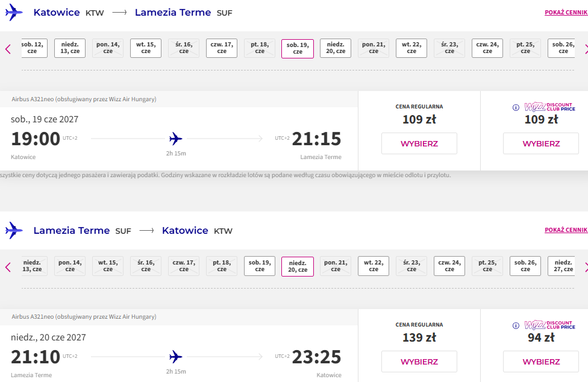This screenshot has width=588, height=382.
Task: Choose return date wt. 22, cze
Action: pyautogui.click(x=374, y=266)
